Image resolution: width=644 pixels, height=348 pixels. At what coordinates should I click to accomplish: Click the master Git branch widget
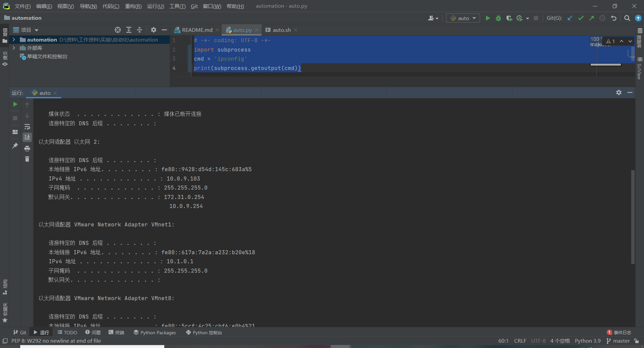[618, 341]
